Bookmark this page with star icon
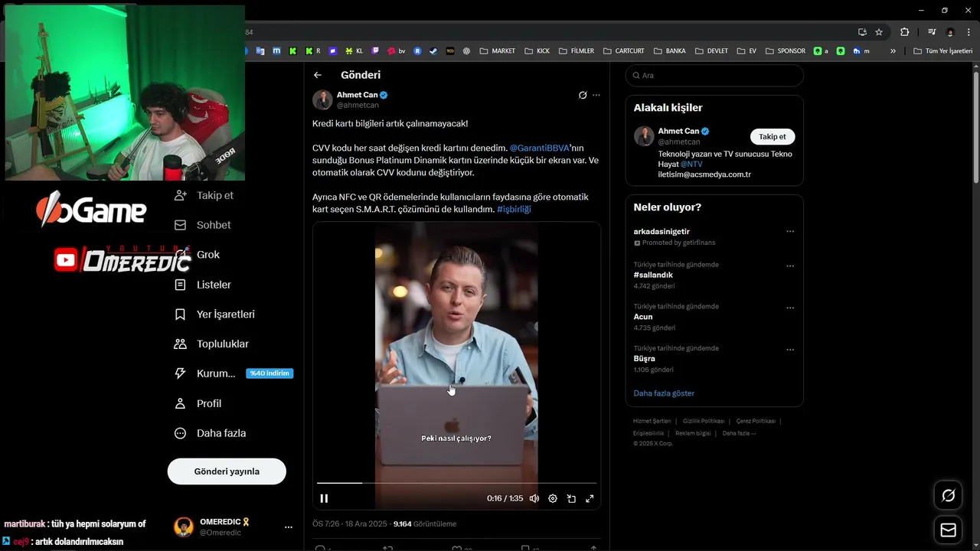 879,32
